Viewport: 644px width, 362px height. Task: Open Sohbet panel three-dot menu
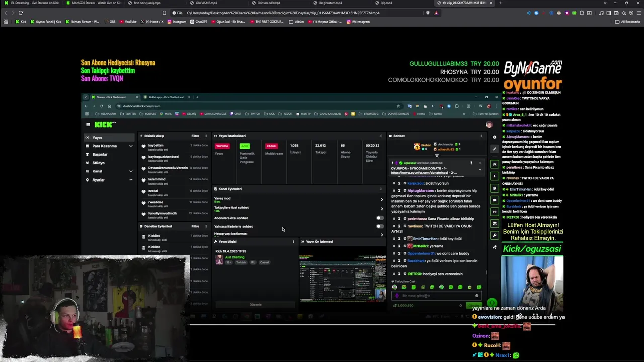[481, 136]
